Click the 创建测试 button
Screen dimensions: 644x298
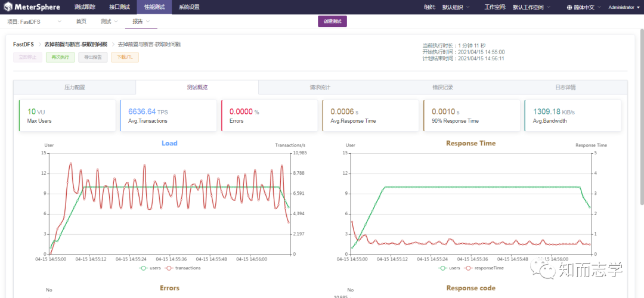332,21
